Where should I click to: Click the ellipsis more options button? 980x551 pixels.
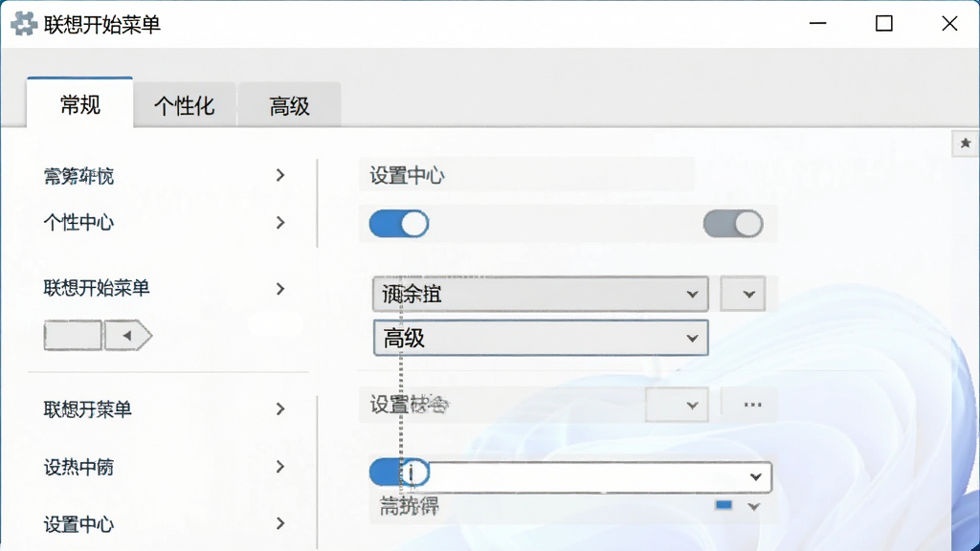[x=752, y=405]
